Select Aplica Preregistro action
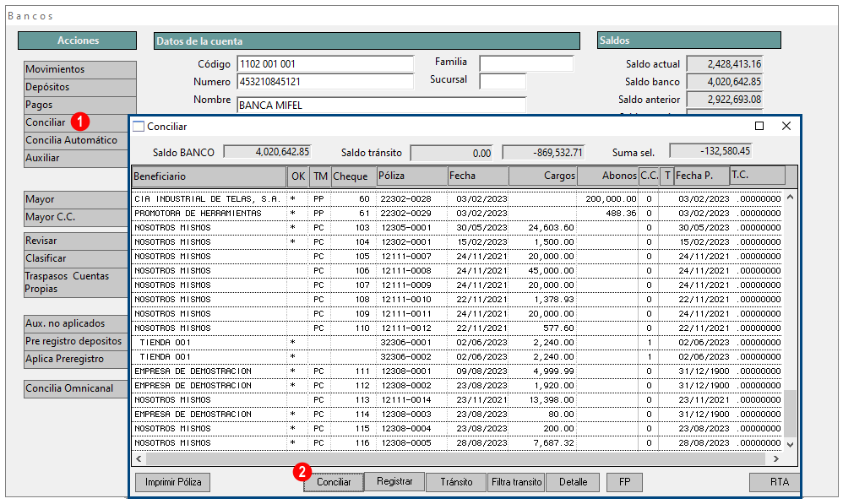The height and width of the screenshot is (504, 843). (76, 359)
